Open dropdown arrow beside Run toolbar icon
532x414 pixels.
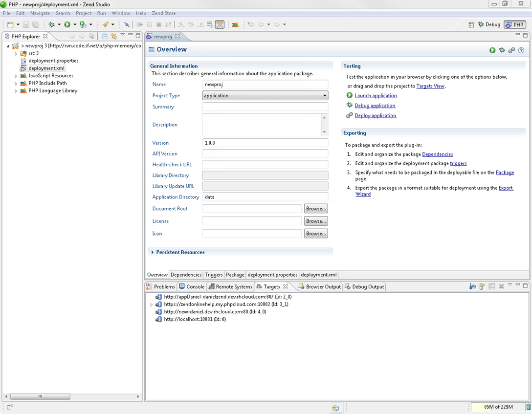tap(75, 24)
